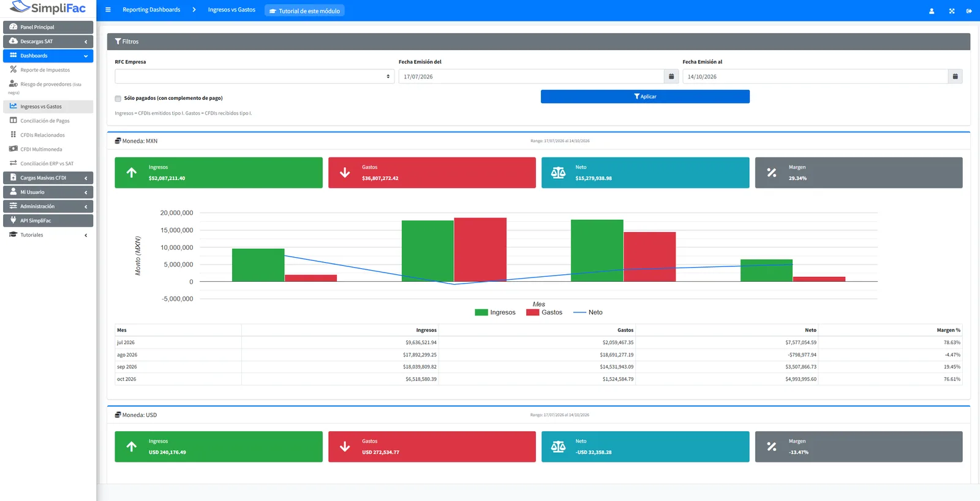
Task: Go to Panel Principal
Action: point(48,27)
